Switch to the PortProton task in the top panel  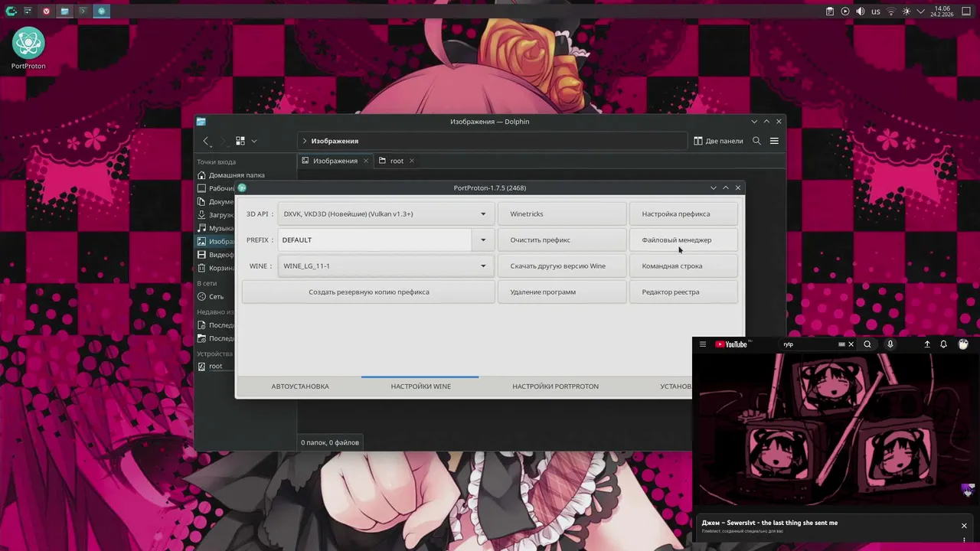point(101,11)
